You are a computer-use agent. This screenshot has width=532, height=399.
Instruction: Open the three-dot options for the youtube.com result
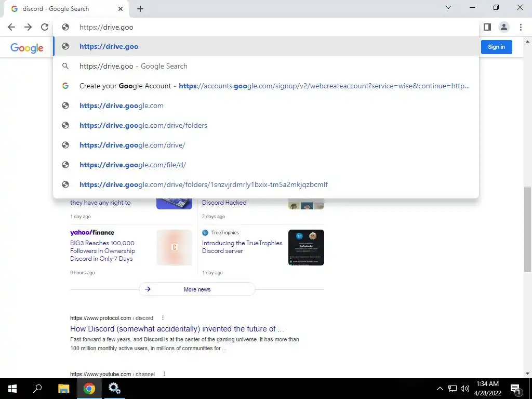[164, 374]
